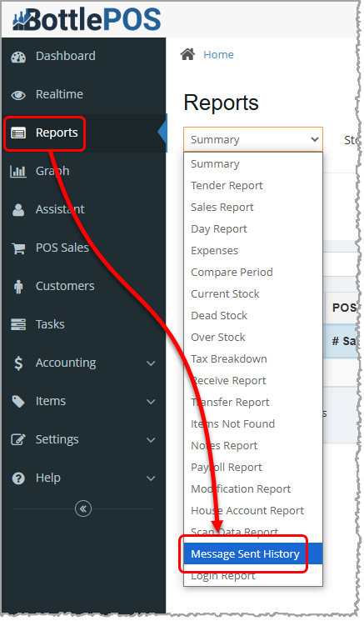Click the Tasks stacked rows icon
Screen dimensions: 364x621
(18, 324)
